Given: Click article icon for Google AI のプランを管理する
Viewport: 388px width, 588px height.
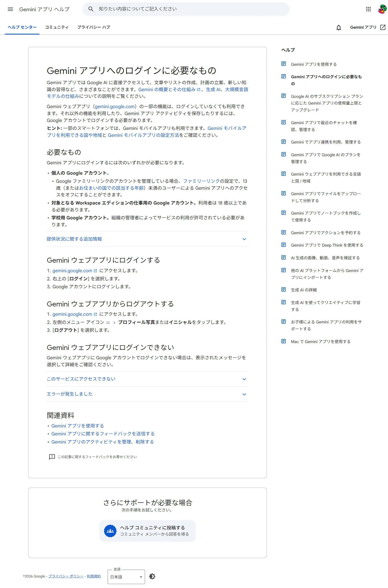Looking at the screenshot, I should pos(284,154).
